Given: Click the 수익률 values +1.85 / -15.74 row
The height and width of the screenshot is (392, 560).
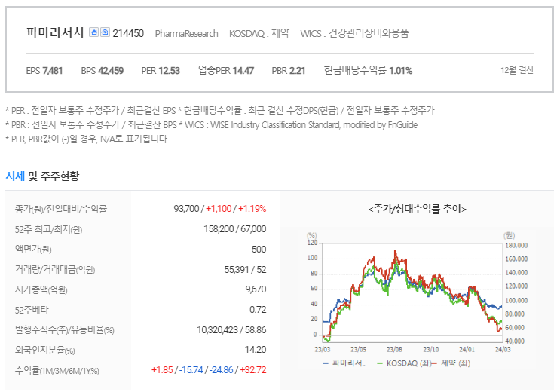Looking at the screenshot, I should [x=209, y=370].
